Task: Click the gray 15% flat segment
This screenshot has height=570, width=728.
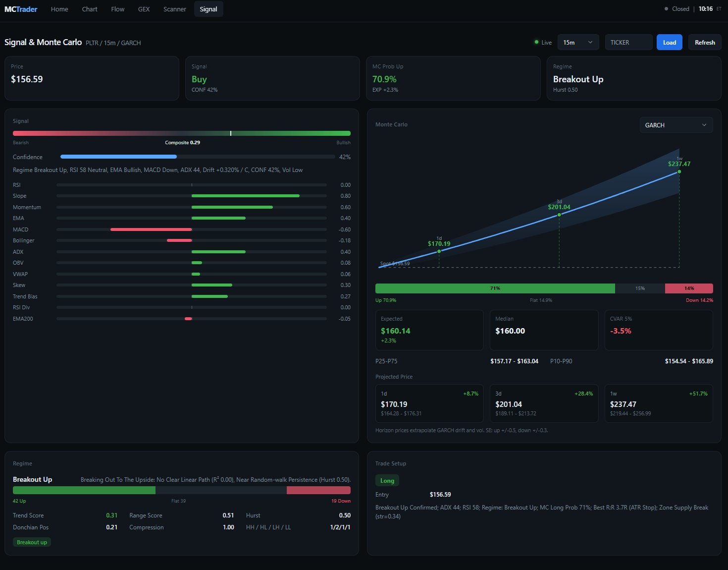Action: pos(640,288)
